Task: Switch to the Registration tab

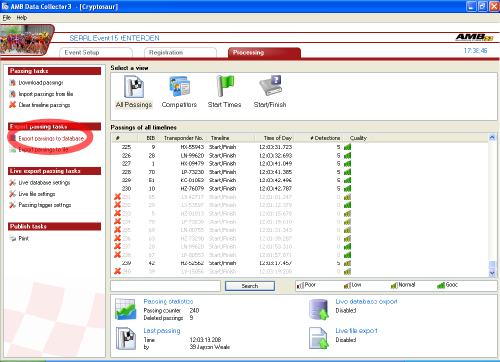Action: [x=180, y=53]
